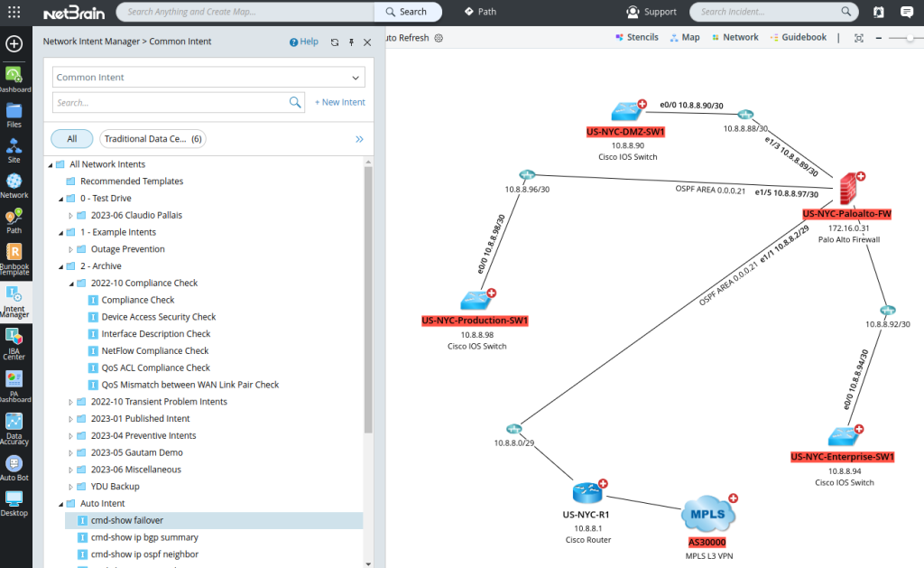Screen dimensions: 924x568
Task: Click the fit-to-screen map icon
Action: pos(859,38)
